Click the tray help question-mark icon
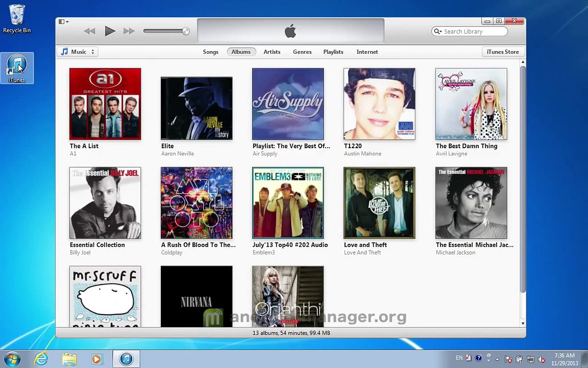The width and height of the screenshot is (588, 368). point(478,358)
